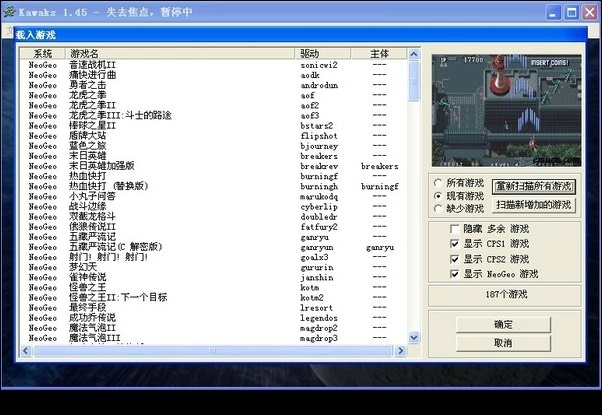
Task: Sort list by 游戏名 column header
Action: coord(180,53)
